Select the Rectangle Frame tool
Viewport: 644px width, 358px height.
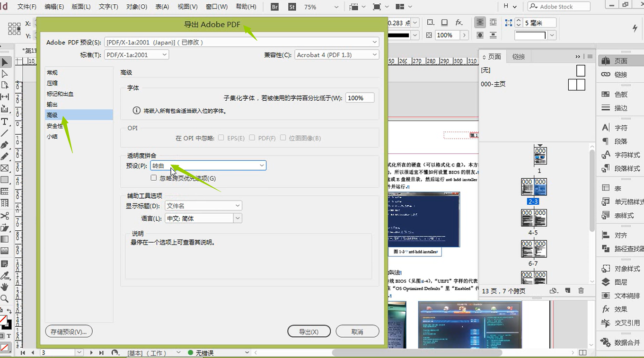(x=5, y=168)
